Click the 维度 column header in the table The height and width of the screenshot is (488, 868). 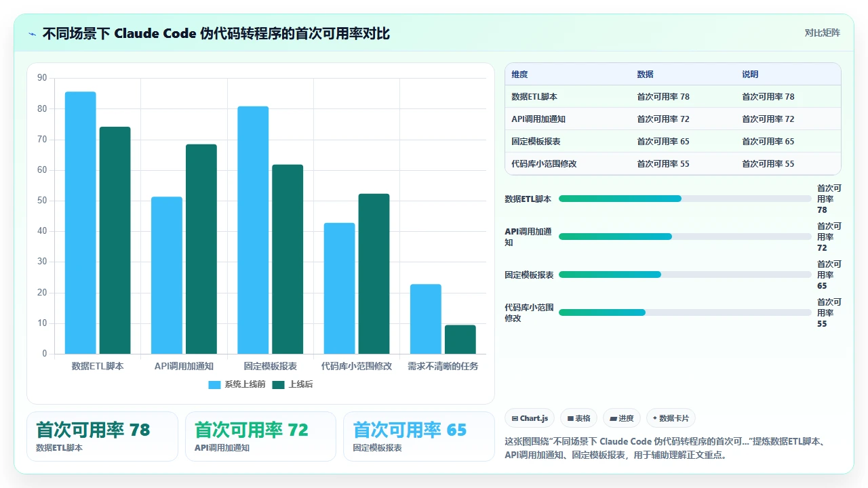519,75
